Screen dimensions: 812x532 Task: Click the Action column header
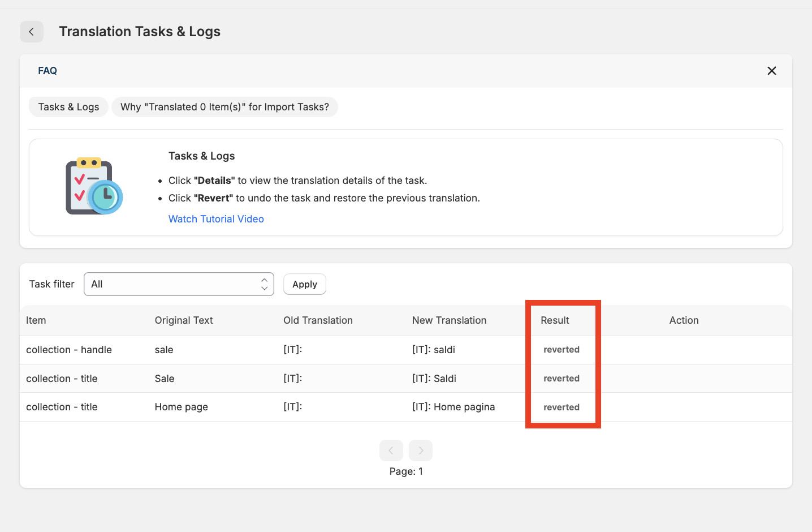point(684,320)
